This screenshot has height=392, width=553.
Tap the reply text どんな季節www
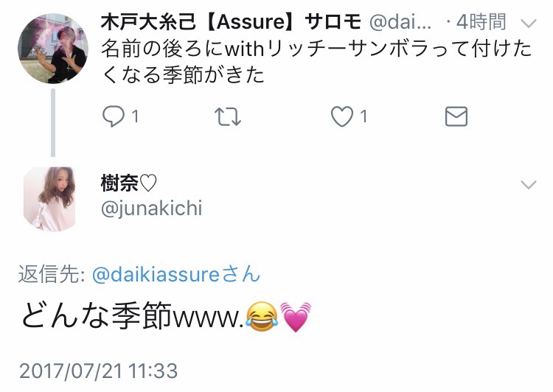click(166, 315)
